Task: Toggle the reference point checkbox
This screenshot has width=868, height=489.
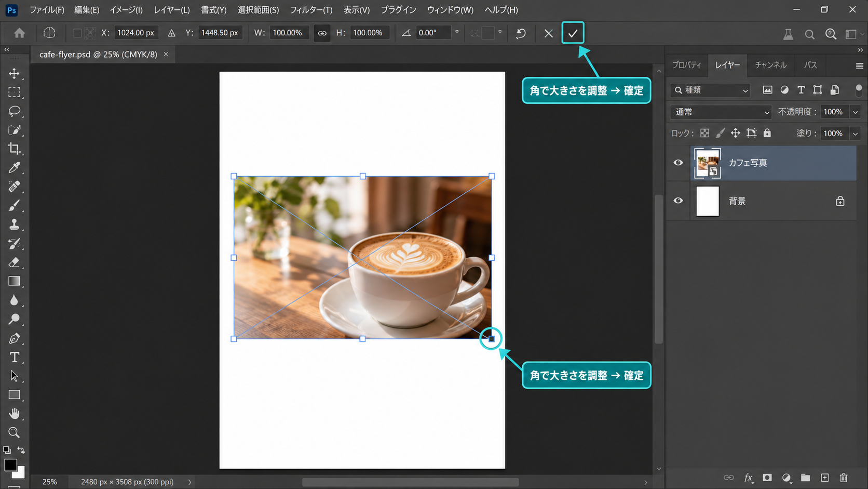Action: point(77,33)
